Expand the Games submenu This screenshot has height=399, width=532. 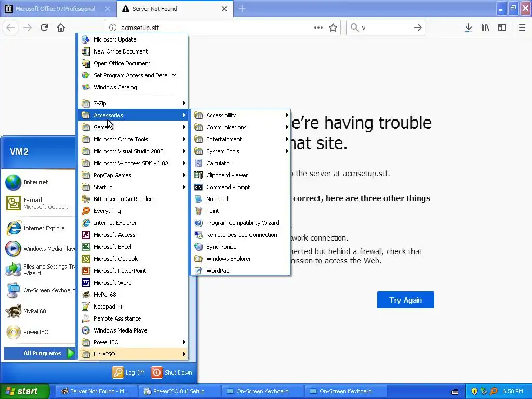[133, 127]
